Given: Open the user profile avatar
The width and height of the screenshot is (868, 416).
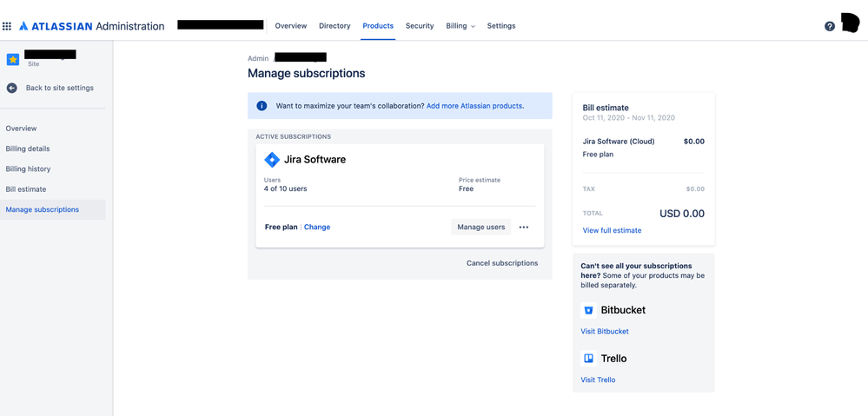Looking at the screenshot, I should click(x=850, y=23).
